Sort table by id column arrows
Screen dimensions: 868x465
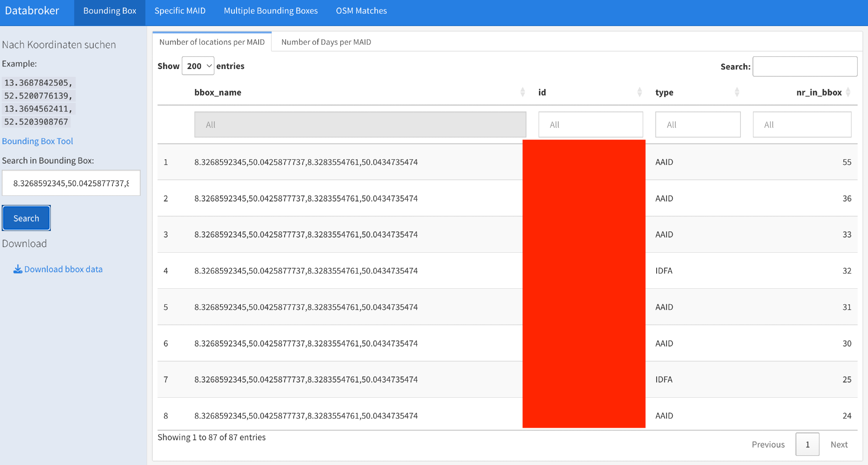(639, 92)
